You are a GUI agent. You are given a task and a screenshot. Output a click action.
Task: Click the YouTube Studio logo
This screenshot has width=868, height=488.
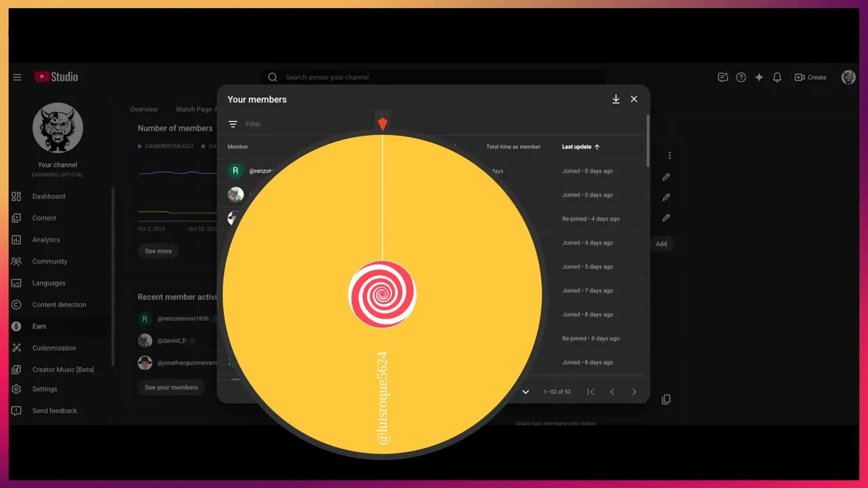(56, 77)
